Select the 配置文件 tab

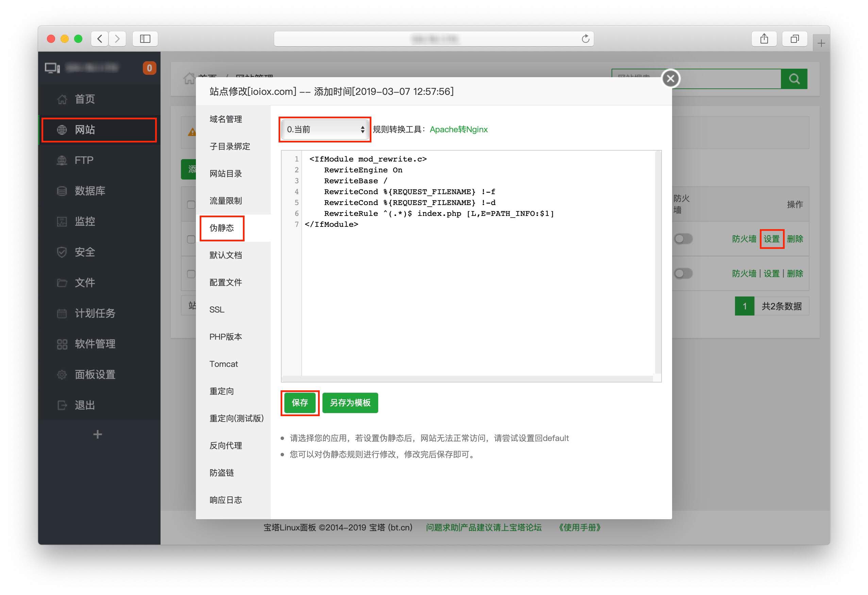[x=233, y=282]
